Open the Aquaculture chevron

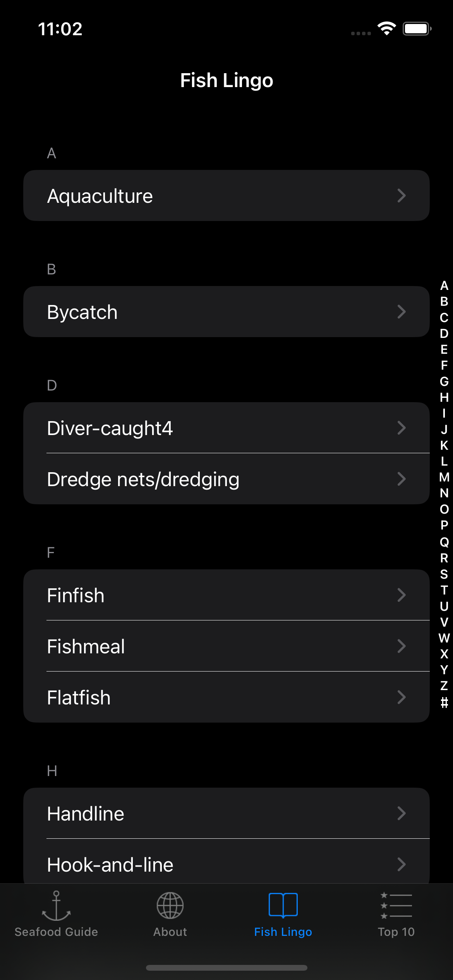click(402, 195)
